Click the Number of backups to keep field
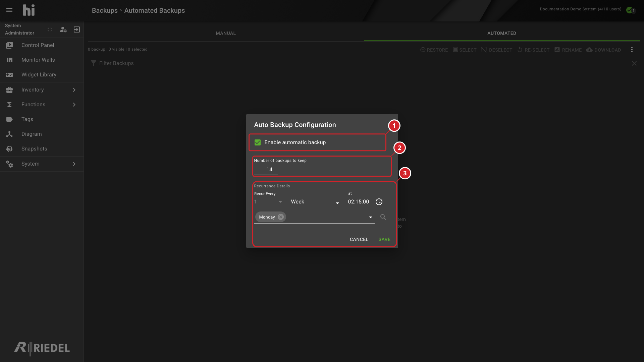This screenshot has height=362, width=644. pos(266,170)
